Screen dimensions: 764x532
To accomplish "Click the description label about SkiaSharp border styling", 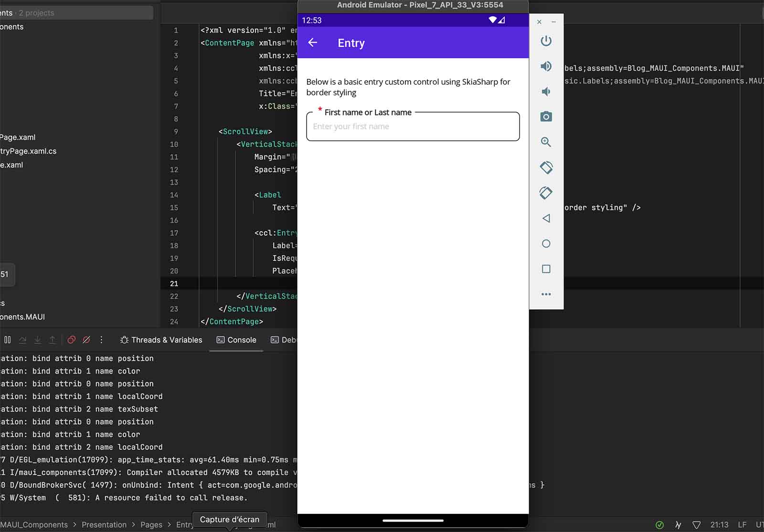I will pyautogui.click(x=408, y=87).
